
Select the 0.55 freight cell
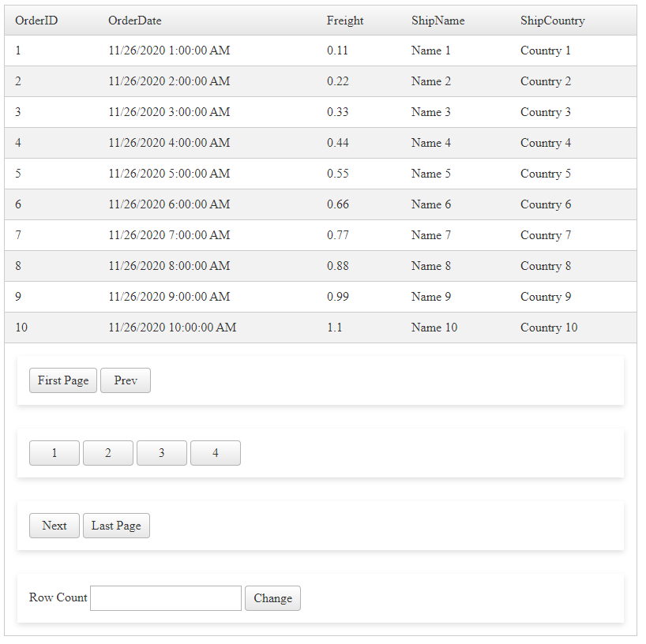click(x=338, y=174)
